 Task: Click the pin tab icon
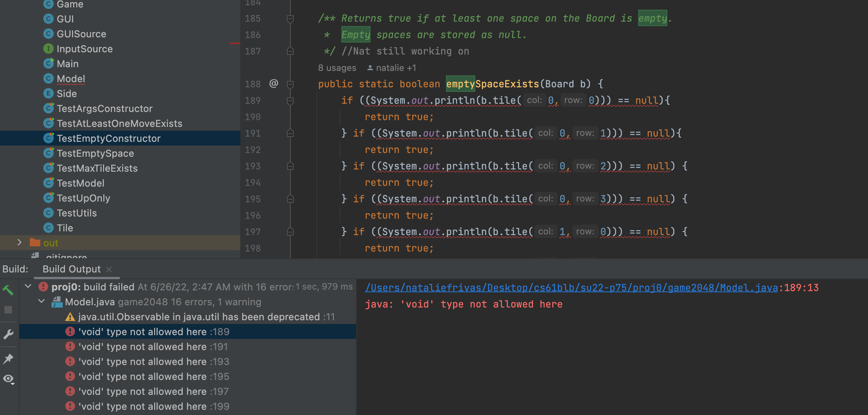coord(8,359)
